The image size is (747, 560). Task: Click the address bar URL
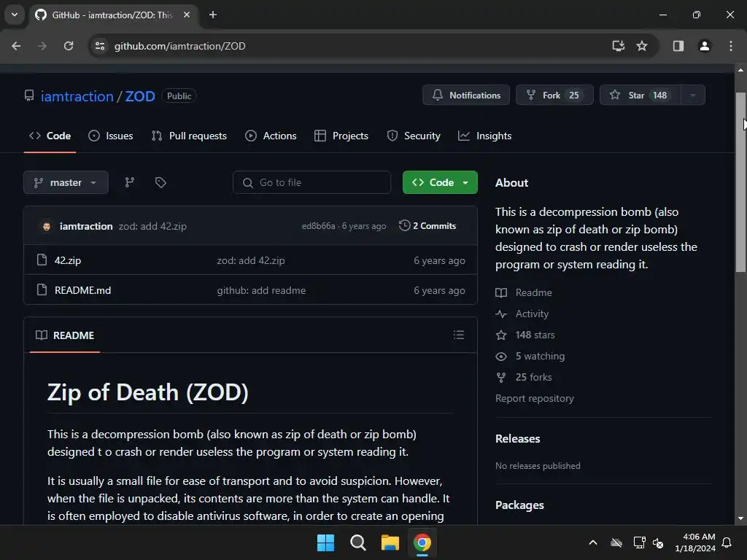coord(180,46)
